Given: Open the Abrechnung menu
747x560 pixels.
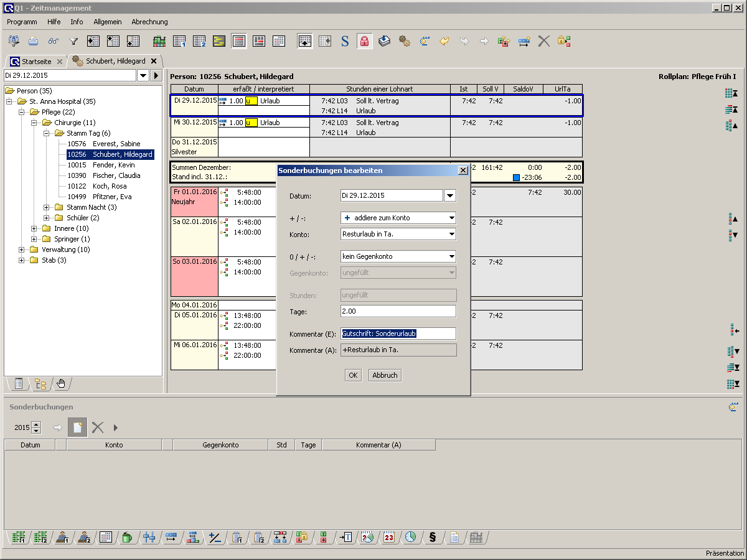Looking at the screenshot, I should pos(149,22).
